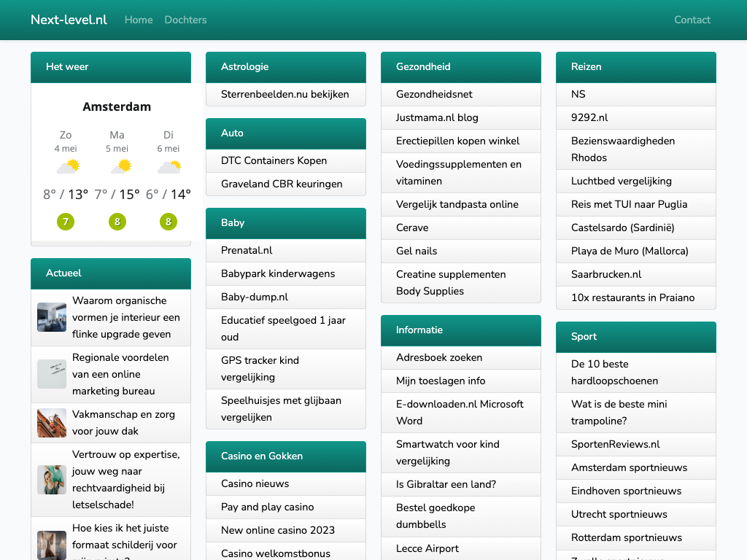Click Sunday's partly cloudy weather icon
The image size is (747, 560).
point(67,167)
